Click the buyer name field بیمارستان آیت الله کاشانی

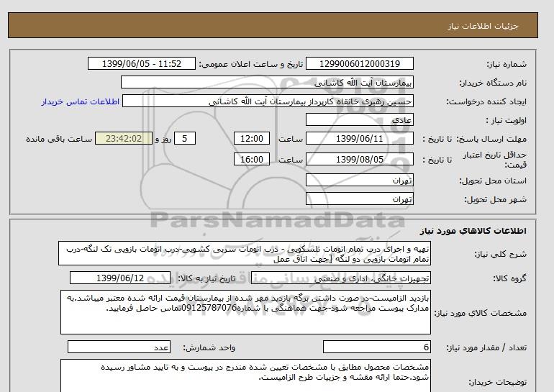point(267,82)
